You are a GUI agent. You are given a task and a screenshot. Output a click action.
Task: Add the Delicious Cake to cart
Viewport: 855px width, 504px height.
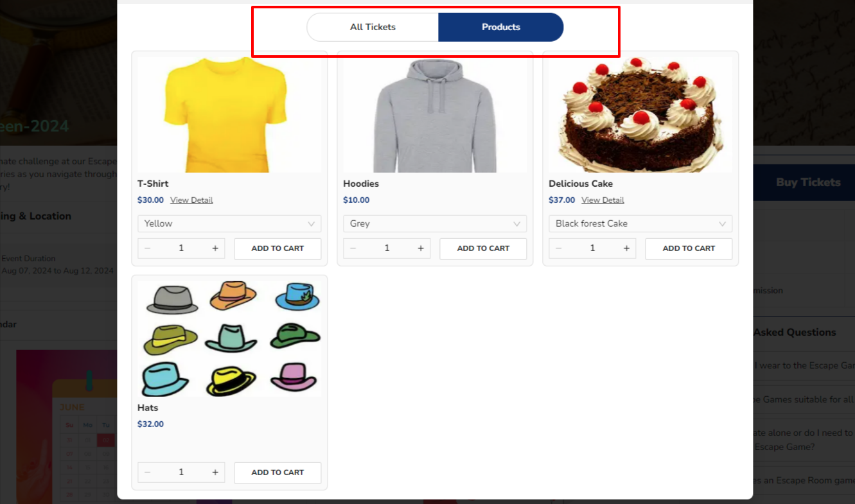pyautogui.click(x=689, y=248)
